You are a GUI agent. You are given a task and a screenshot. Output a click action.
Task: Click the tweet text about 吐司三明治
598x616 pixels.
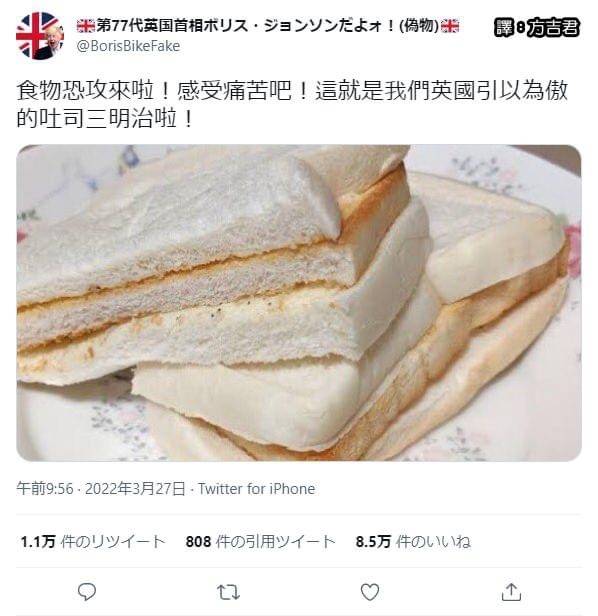(x=292, y=104)
